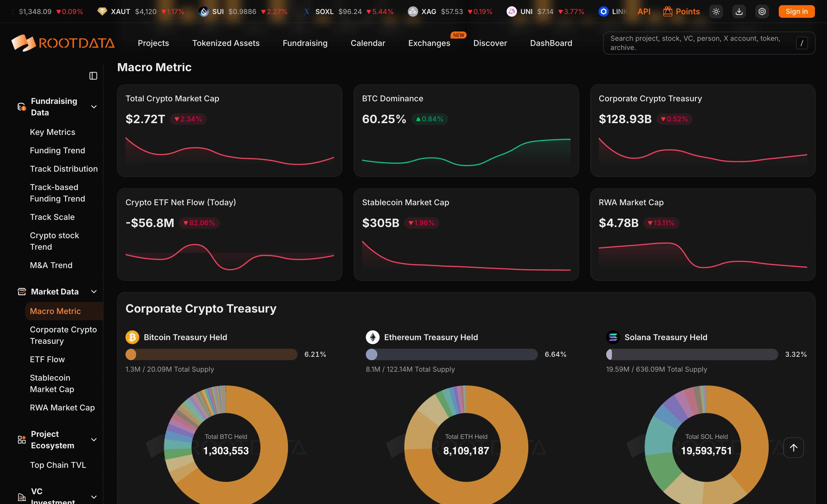Select Macro Metric sidebar item

pos(64,311)
